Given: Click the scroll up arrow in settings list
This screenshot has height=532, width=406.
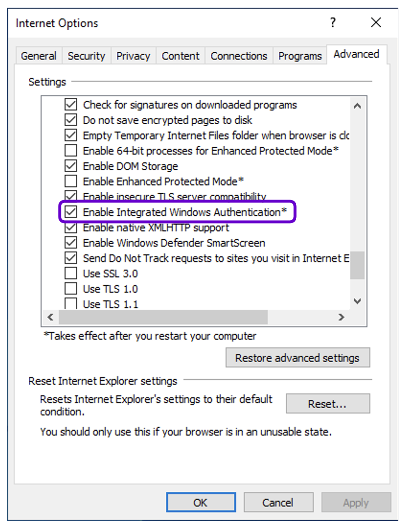Looking at the screenshot, I should pos(357,106).
